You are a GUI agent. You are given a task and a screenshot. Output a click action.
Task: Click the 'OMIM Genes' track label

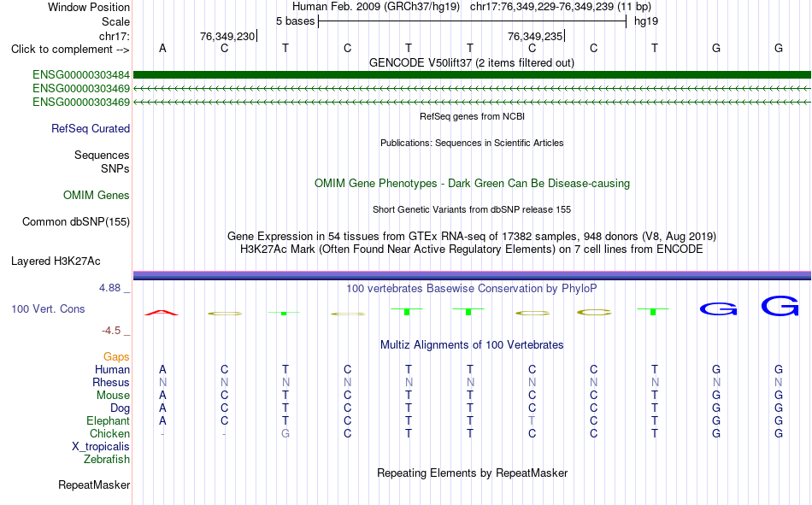96,196
